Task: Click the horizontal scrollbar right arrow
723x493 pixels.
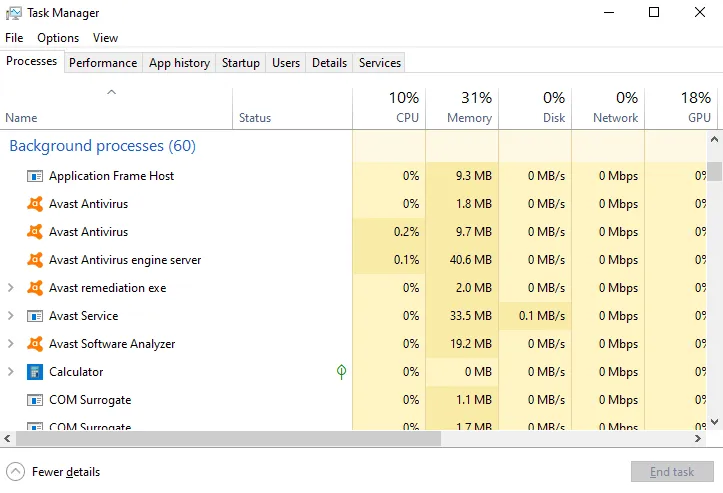Action: (698, 439)
